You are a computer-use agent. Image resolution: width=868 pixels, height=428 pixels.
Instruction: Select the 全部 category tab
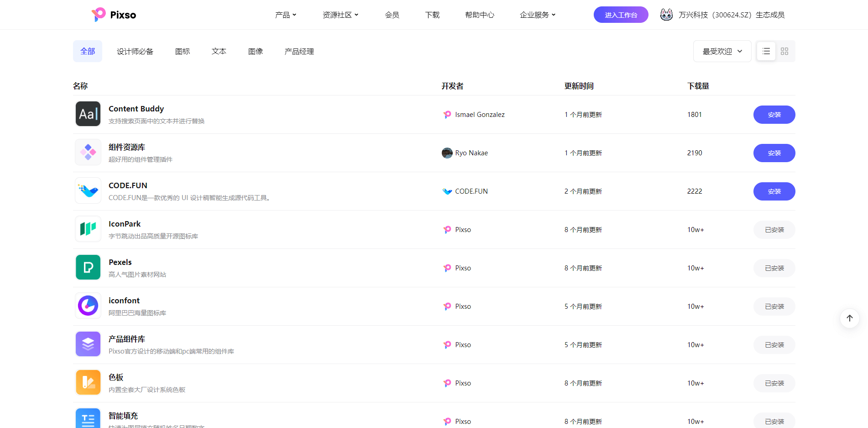88,51
